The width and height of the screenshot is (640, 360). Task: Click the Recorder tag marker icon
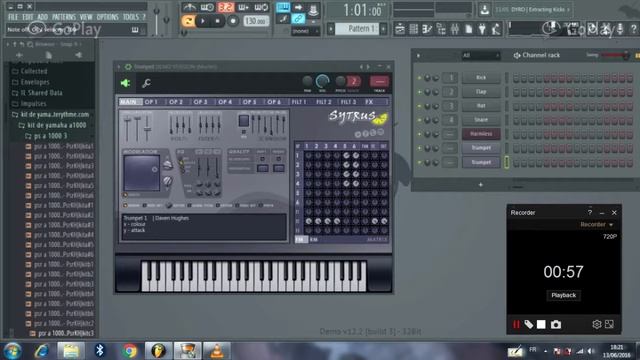tap(529, 324)
